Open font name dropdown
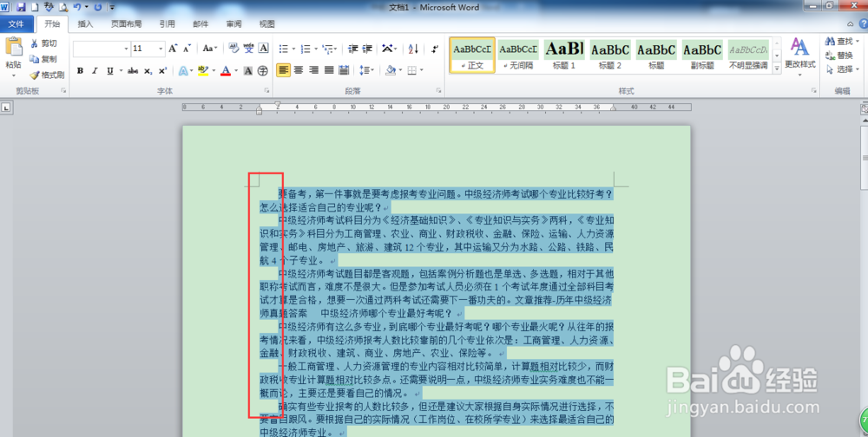Image resolution: width=868 pixels, height=437 pixels. tap(126, 49)
